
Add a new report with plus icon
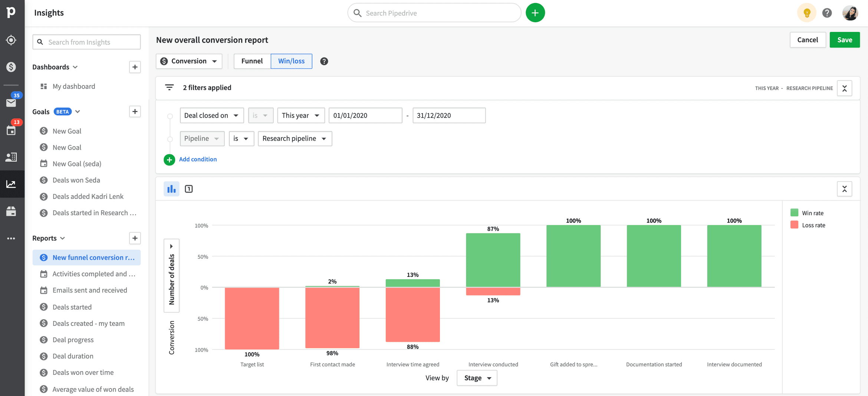[135, 238]
